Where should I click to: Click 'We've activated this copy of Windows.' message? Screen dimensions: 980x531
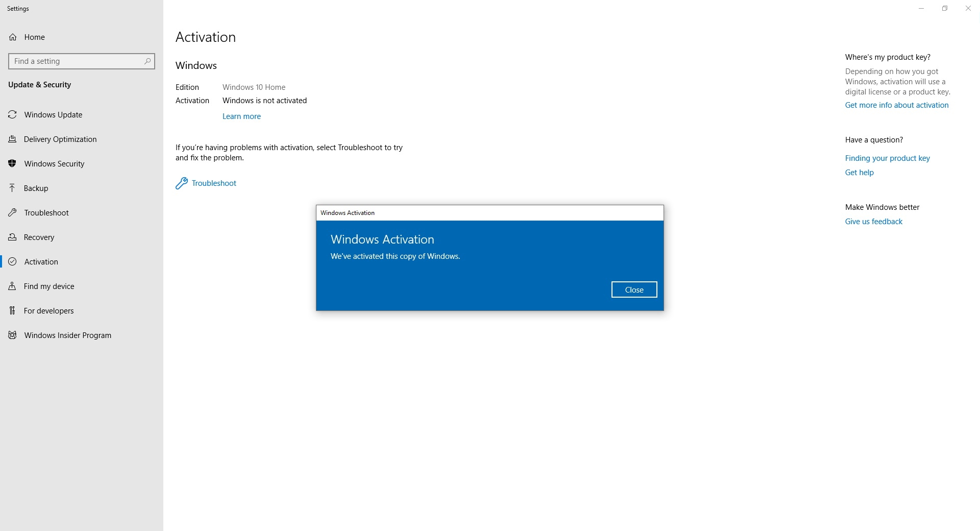396,256
